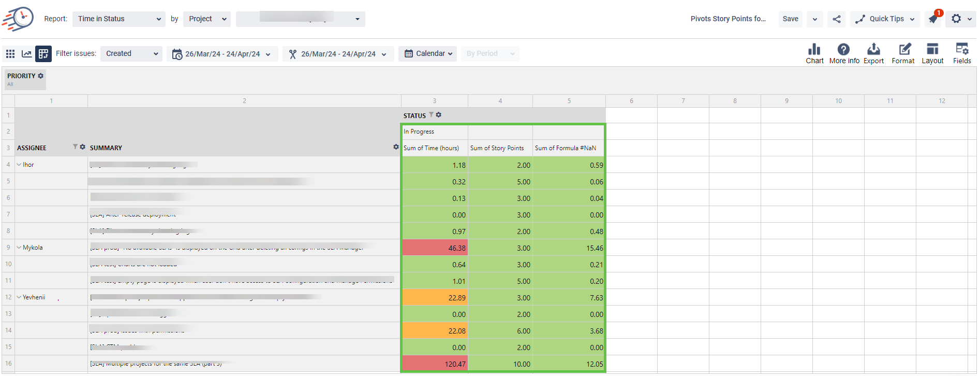Open the Layout icon

pos(932,50)
